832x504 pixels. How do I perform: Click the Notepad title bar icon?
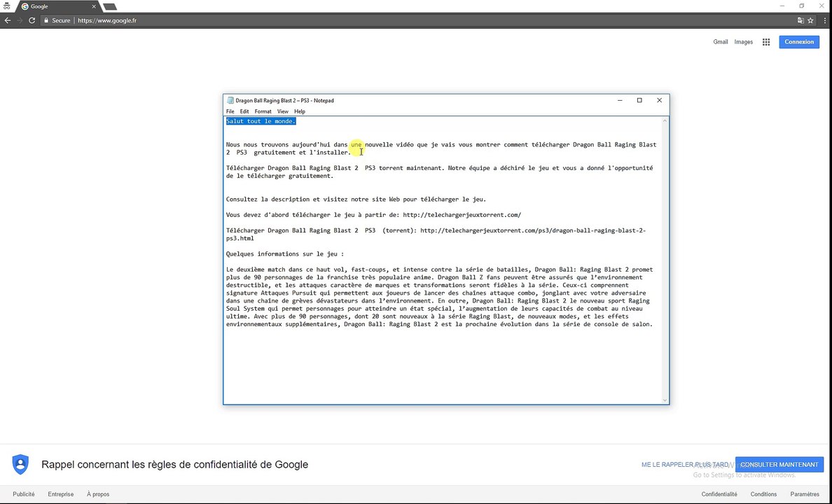[x=230, y=100]
